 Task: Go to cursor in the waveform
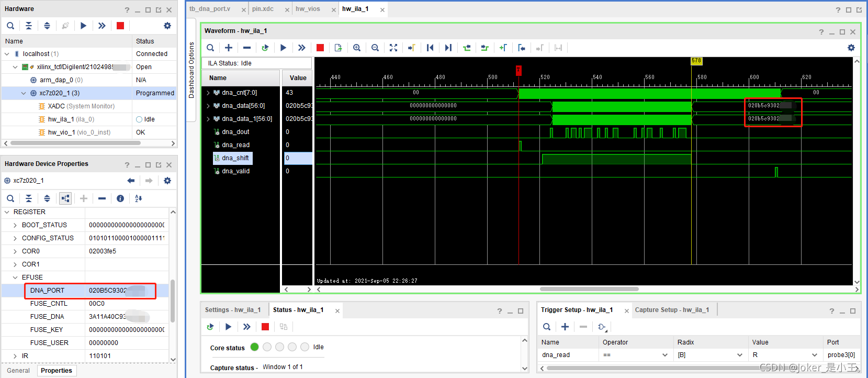[412, 48]
